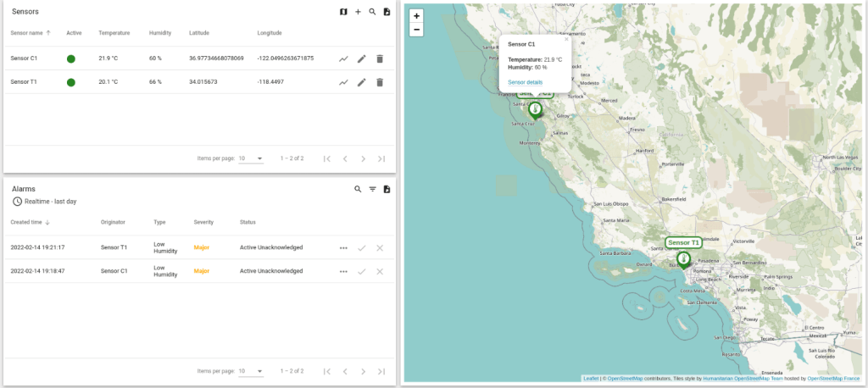Open the Leaflet attribution link

pos(591,379)
